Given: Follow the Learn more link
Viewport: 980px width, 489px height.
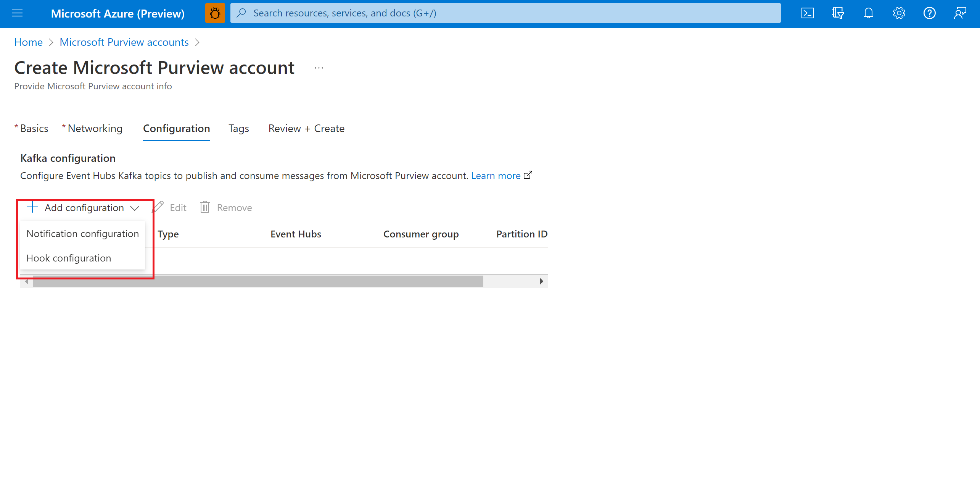Looking at the screenshot, I should (496, 176).
